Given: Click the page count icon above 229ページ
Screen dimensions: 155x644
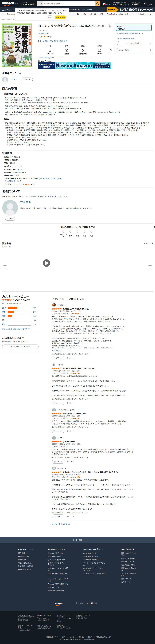Looking at the screenshot, I should tap(50, 50).
